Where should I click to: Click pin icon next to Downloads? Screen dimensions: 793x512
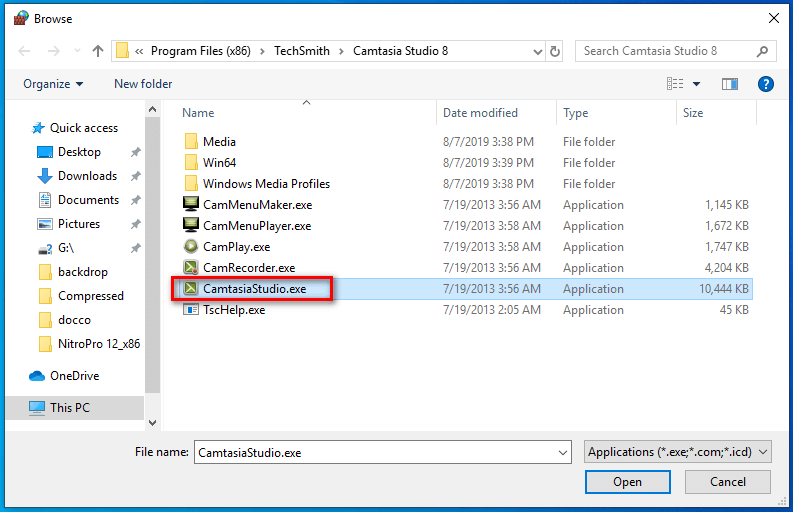(135, 176)
